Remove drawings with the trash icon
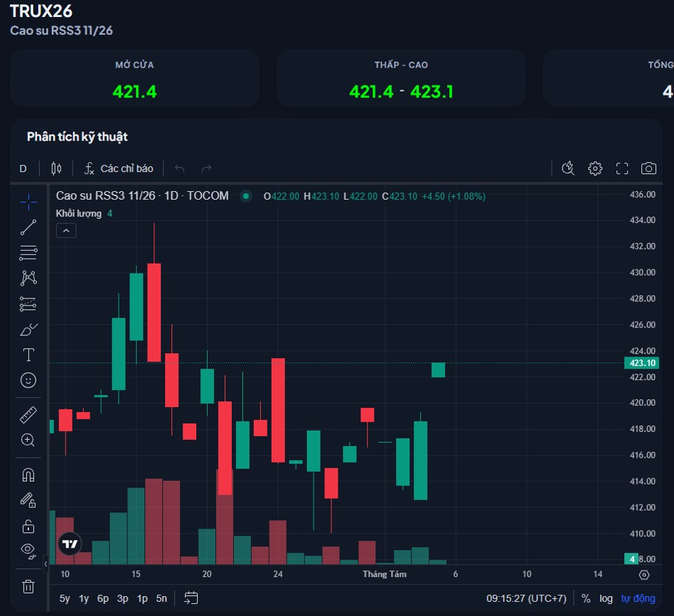This screenshot has width=674, height=616. tap(28, 586)
